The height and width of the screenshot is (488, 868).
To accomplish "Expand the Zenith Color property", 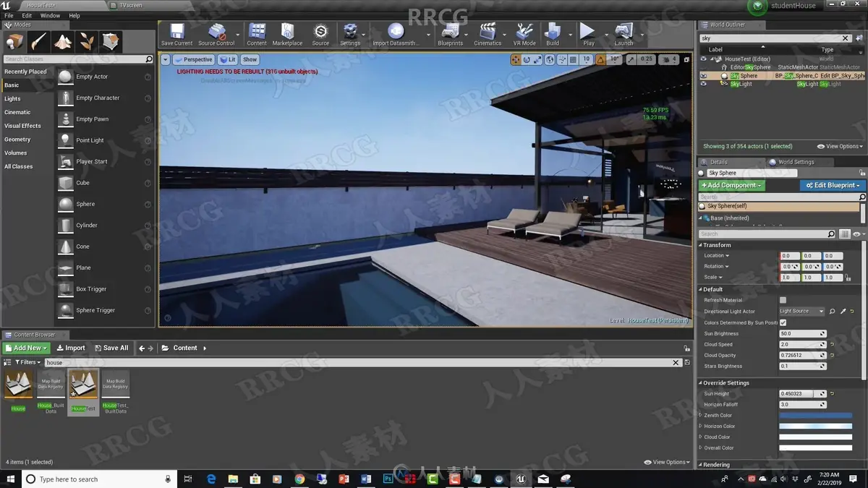I will point(700,415).
